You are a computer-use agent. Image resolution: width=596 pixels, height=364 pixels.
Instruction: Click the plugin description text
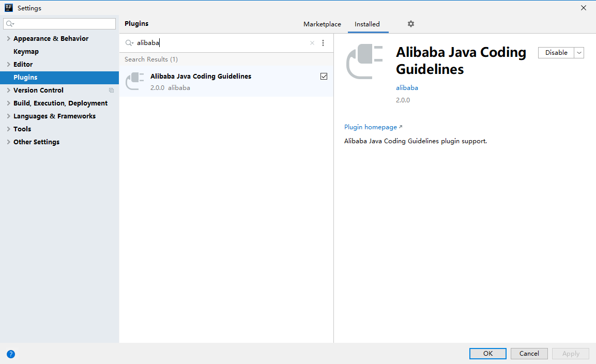point(416,141)
